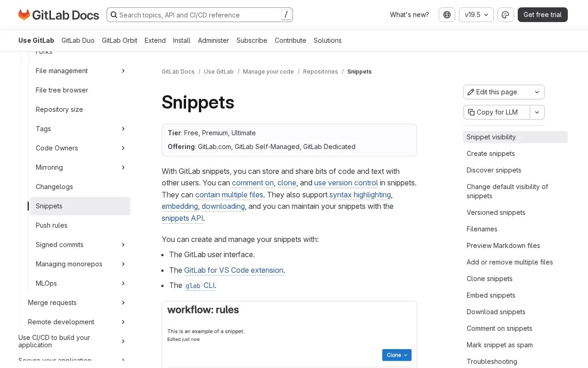Open the snippets API link
Image resolution: width=588 pixels, height=368 pixels.
[182, 218]
